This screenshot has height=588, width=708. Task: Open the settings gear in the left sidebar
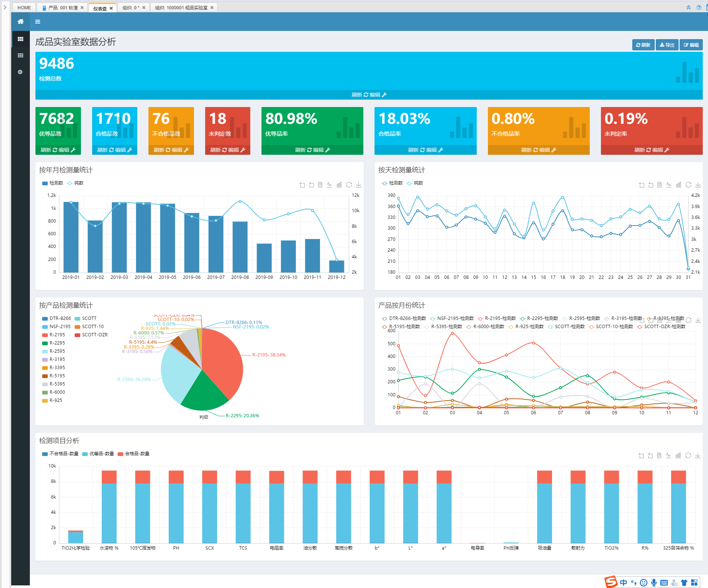click(20, 72)
